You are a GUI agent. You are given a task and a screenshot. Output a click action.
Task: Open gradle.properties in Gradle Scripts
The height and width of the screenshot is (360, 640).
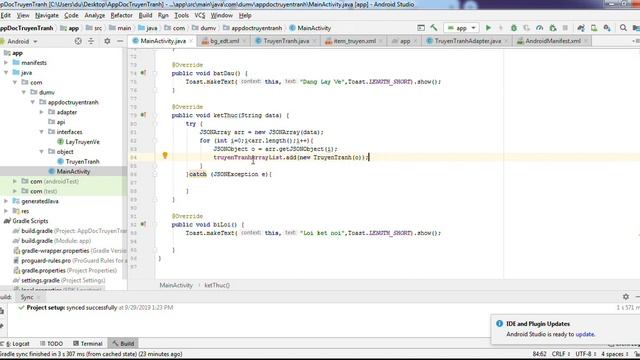(x=43, y=271)
